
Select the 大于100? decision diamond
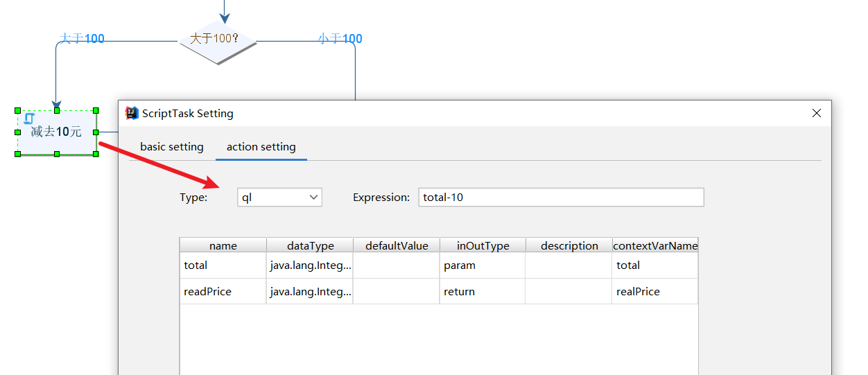[218, 39]
